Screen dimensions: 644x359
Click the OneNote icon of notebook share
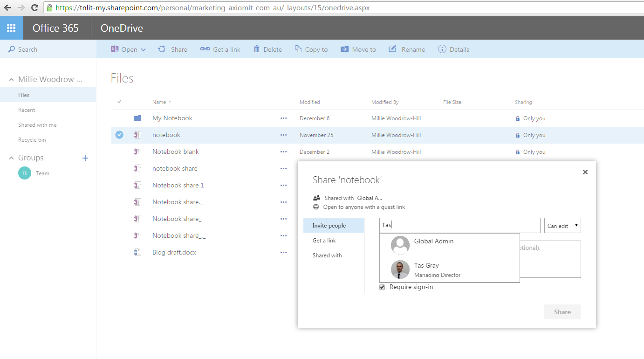[x=137, y=168]
